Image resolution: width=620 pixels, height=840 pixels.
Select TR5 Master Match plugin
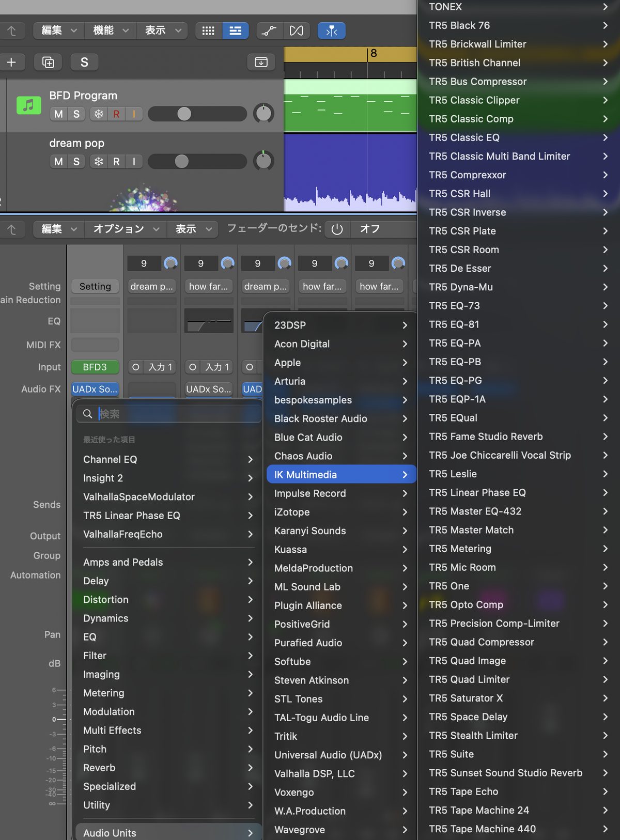519,530
